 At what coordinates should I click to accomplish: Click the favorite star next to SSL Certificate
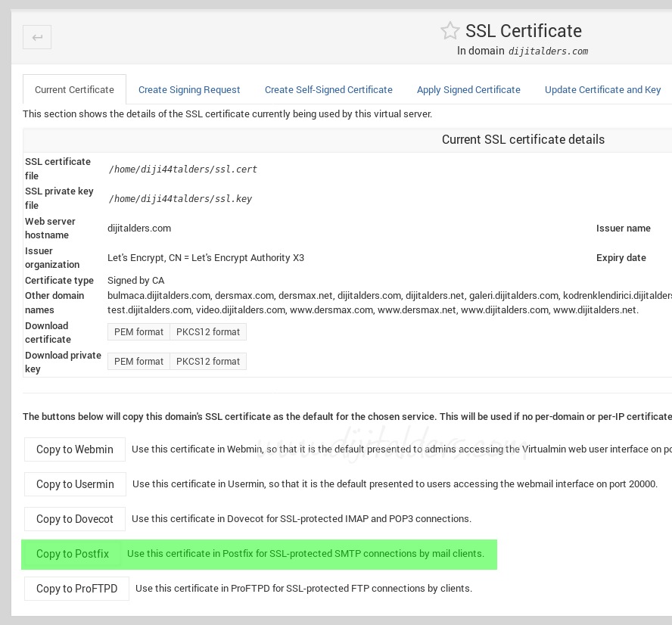click(x=450, y=31)
